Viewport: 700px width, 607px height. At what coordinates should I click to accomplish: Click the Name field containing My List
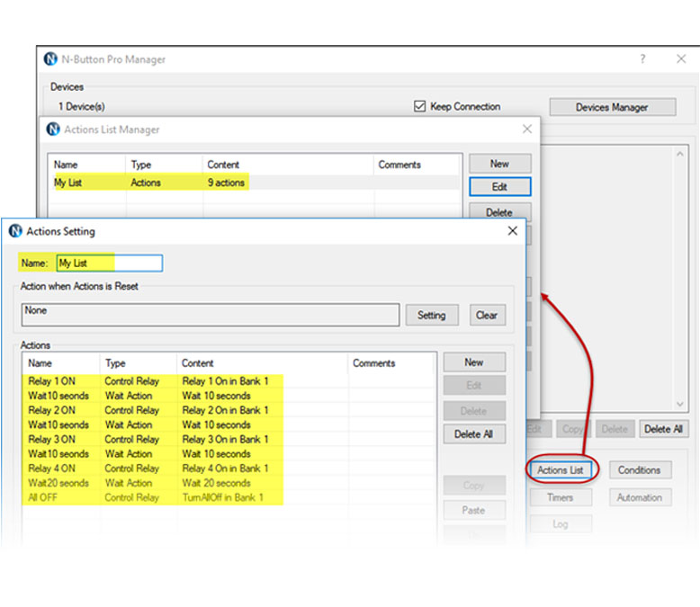point(110,263)
